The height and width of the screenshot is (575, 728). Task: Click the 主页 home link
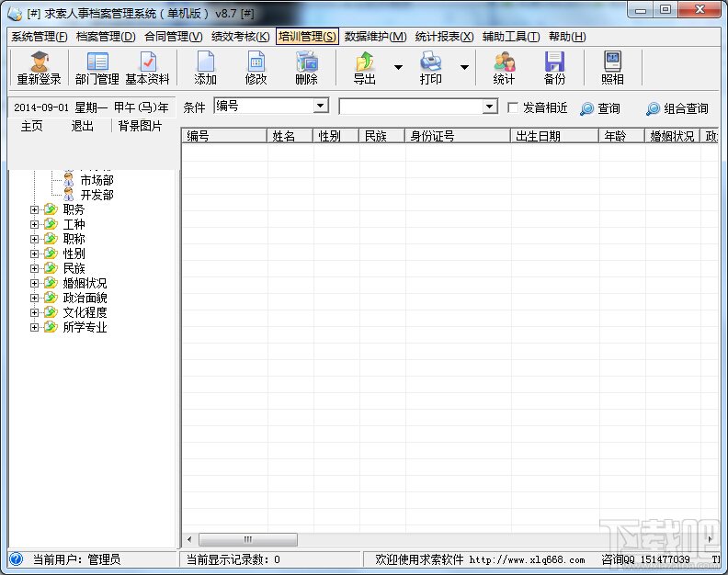click(31, 126)
